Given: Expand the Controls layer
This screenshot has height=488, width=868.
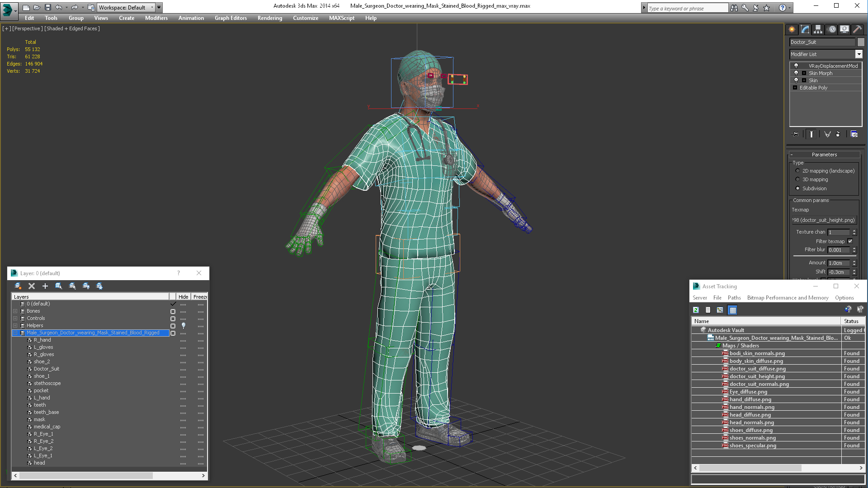Looking at the screenshot, I should (15, 319).
